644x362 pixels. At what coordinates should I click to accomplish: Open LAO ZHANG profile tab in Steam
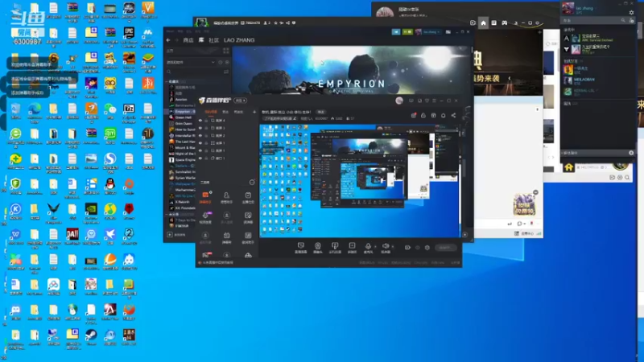(239, 40)
